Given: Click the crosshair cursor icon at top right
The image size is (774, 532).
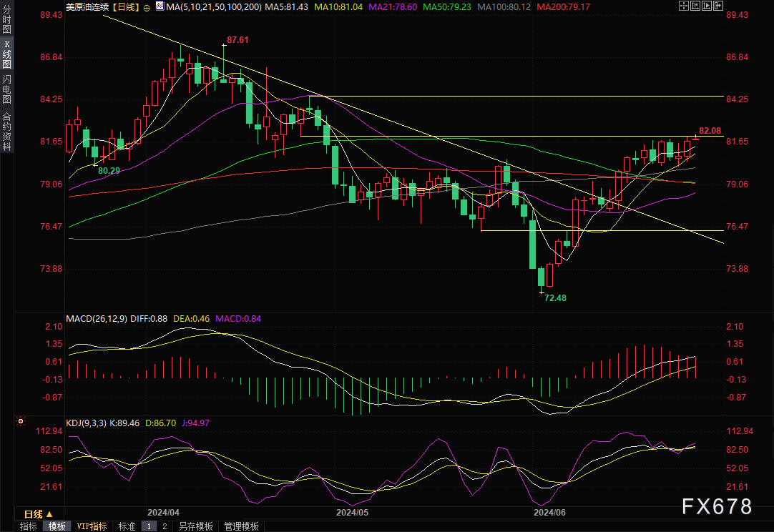Looking at the screenshot, I should point(684,6).
